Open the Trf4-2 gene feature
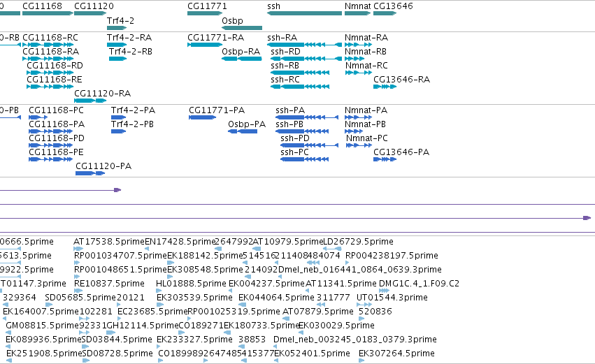 coord(117,28)
